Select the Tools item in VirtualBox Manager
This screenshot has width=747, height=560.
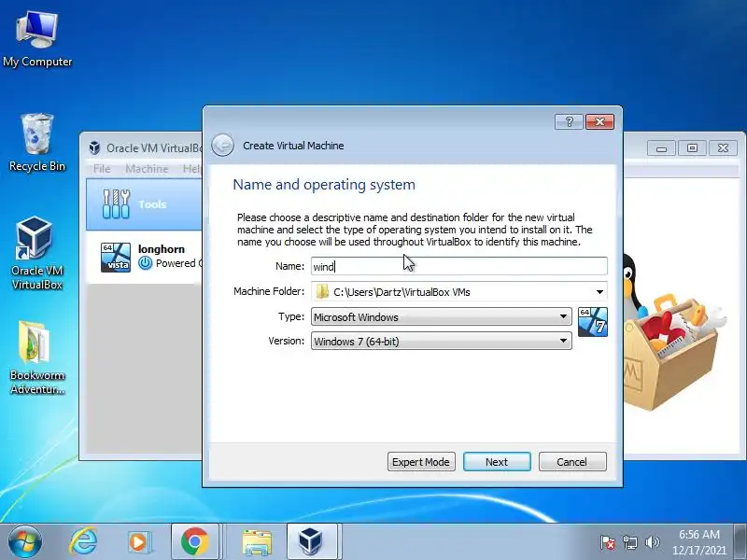click(x=145, y=204)
